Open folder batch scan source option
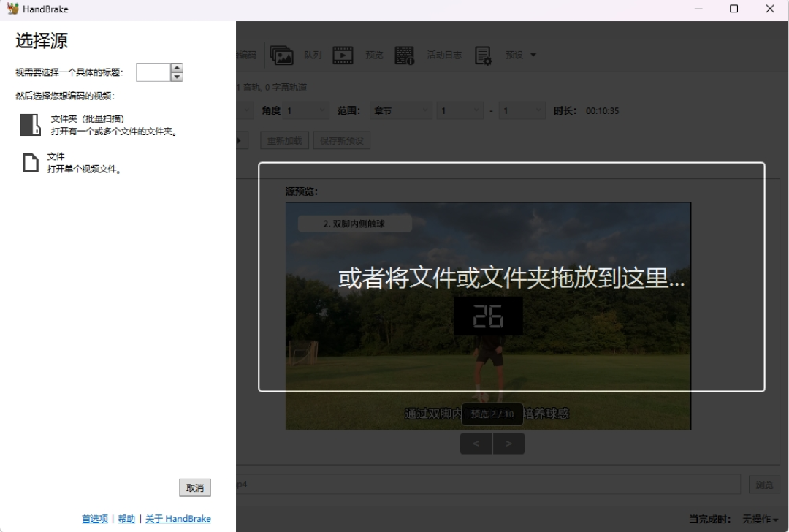789x532 pixels. point(99,125)
